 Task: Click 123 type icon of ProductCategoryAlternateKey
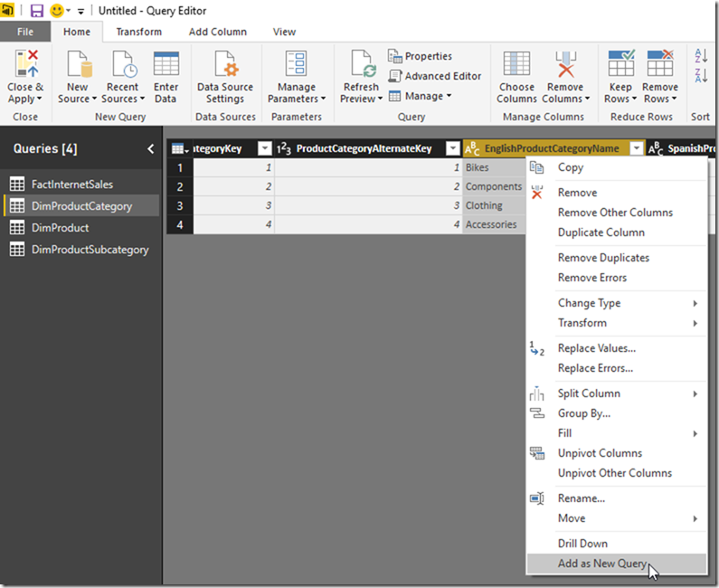[284, 148]
